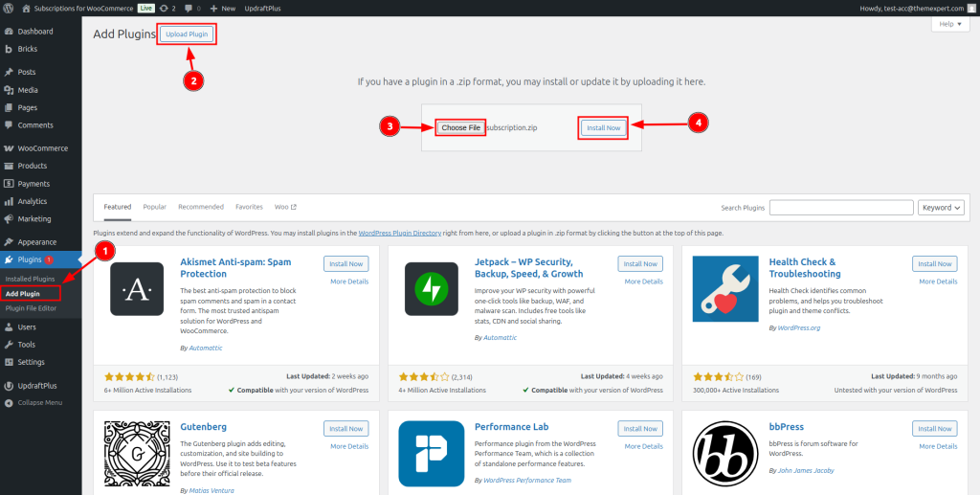Switch to the Popular tab
The width and height of the screenshot is (980, 495).
pyautogui.click(x=154, y=207)
